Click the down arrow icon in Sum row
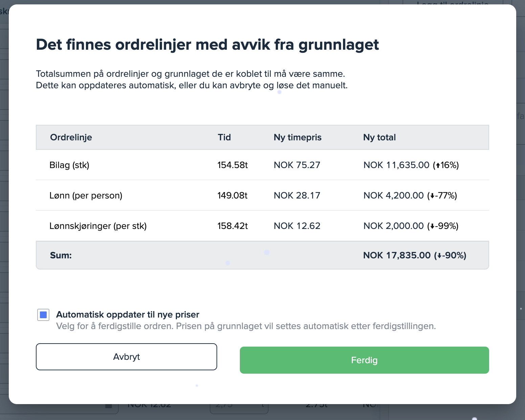Image resolution: width=525 pixels, height=420 pixels. [439, 256]
